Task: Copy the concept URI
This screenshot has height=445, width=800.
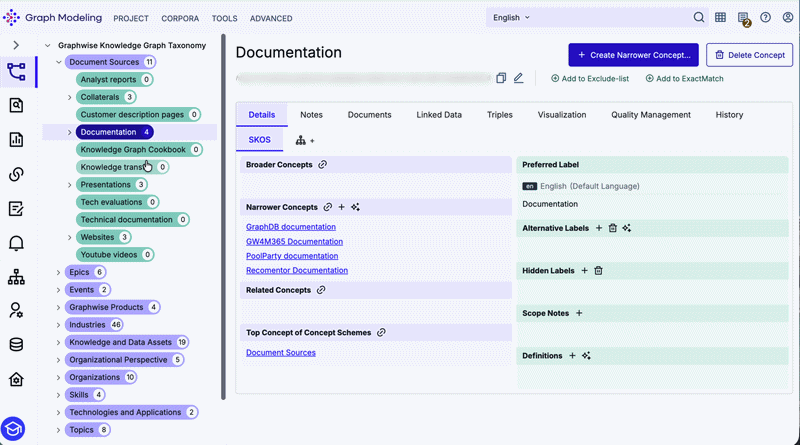Action: click(501, 78)
